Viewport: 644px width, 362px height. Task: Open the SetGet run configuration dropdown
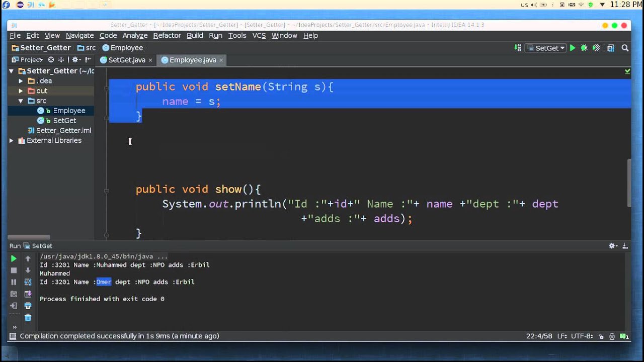tap(546, 48)
